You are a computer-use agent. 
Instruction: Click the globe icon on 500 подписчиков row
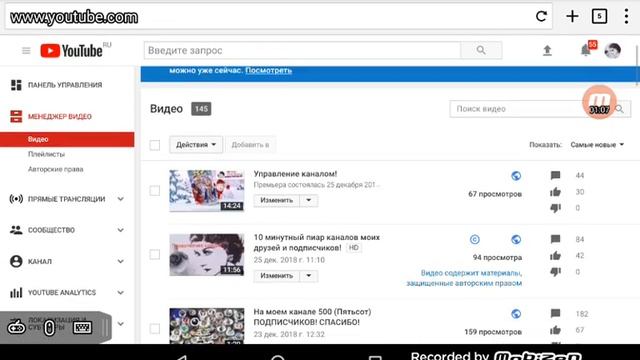click(x=516, y=314)
